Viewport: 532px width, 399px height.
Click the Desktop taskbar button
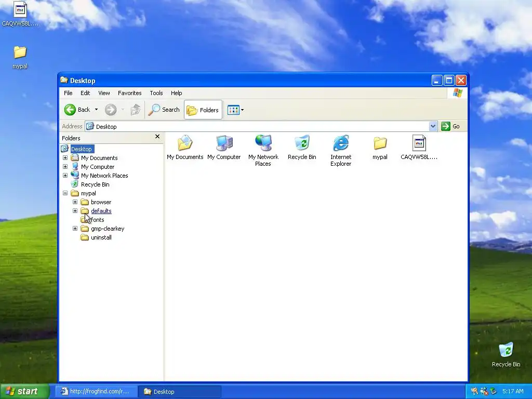pyautogui.click(x=180, y=392)
